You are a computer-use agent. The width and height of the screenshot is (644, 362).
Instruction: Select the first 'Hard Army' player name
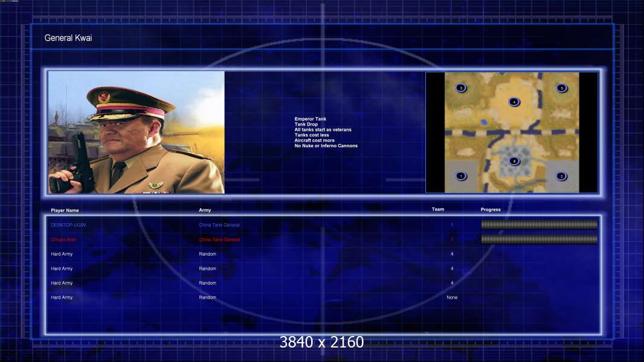(62, 254)
